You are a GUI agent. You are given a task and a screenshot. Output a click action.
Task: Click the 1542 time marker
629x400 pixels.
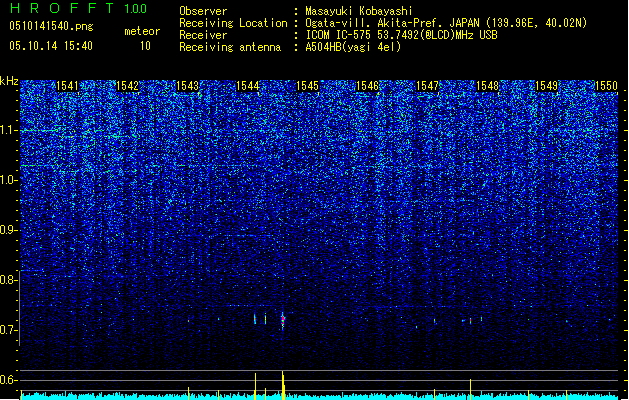tap(127, 86)
